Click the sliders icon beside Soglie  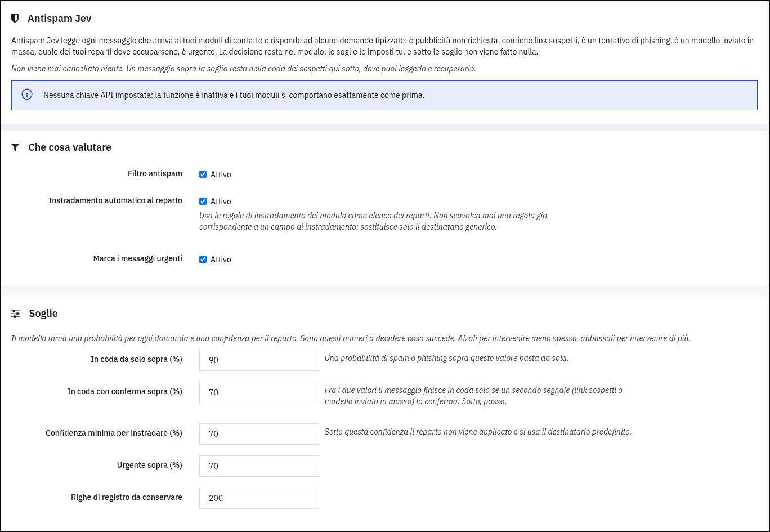[x=16, y=314]
